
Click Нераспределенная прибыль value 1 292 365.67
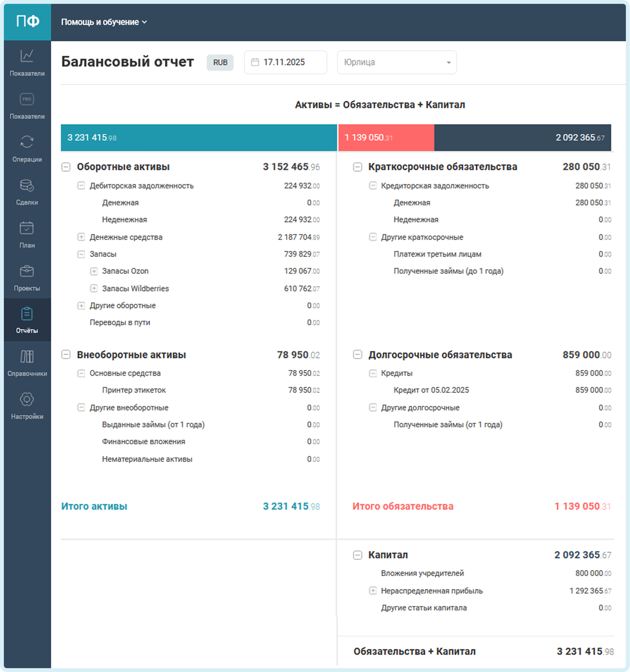[x=590, y=591]
